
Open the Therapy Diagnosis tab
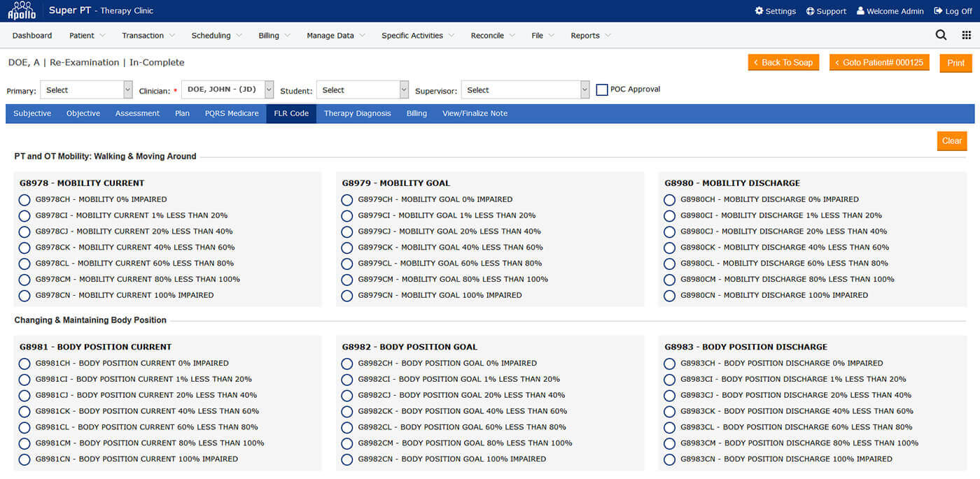pyautogui.click(x=358, y=113)
